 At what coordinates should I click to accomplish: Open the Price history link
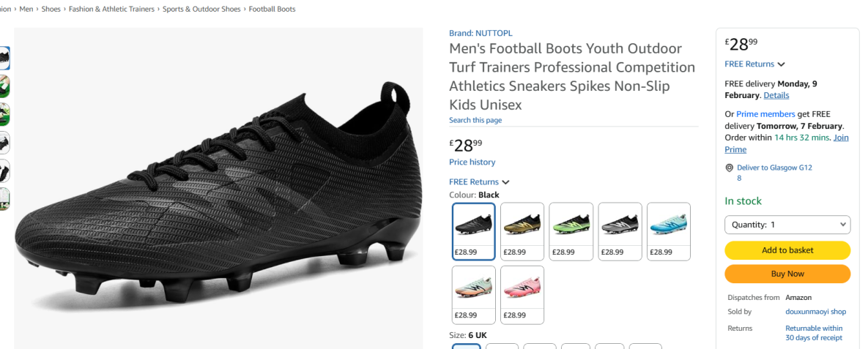point(472,162)
